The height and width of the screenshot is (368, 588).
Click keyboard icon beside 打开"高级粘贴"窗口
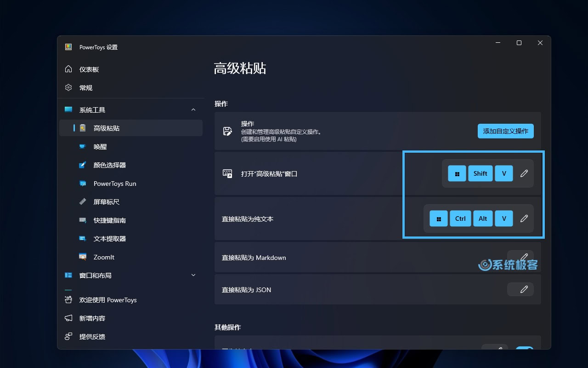click(x=227, y=173)
